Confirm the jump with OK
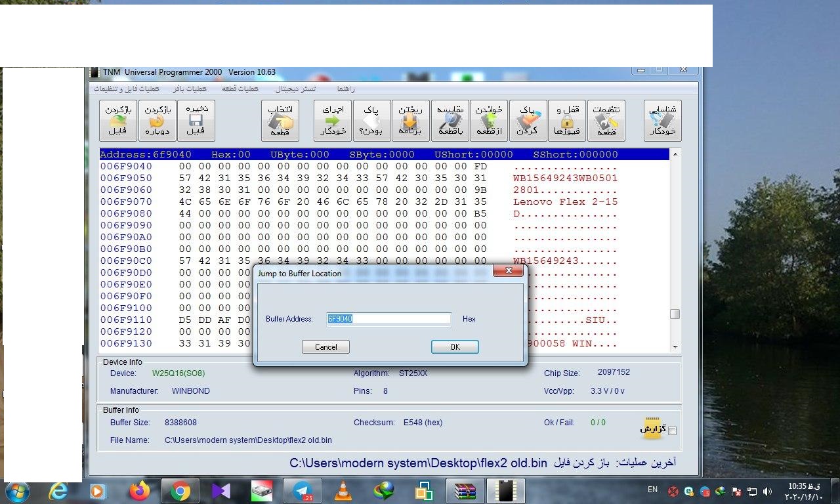This screenshot has height=504, width=840. coord(455,346)
